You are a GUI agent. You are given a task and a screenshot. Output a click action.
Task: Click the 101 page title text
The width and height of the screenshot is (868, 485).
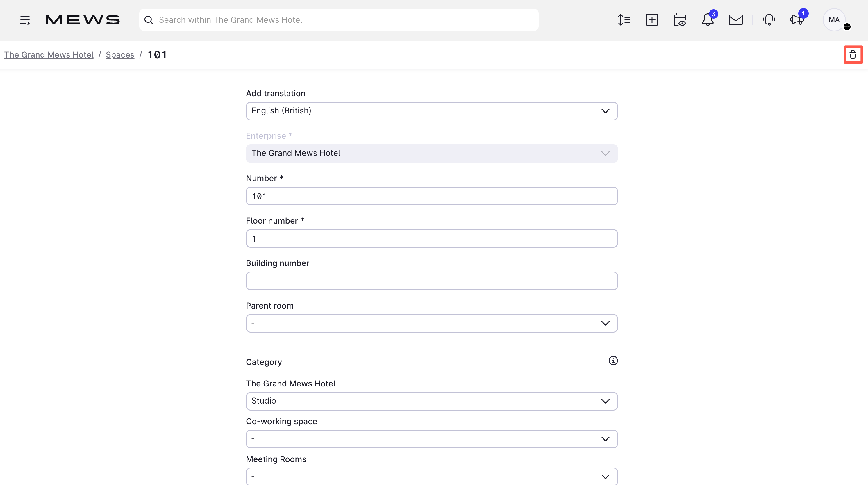(157, 55)
